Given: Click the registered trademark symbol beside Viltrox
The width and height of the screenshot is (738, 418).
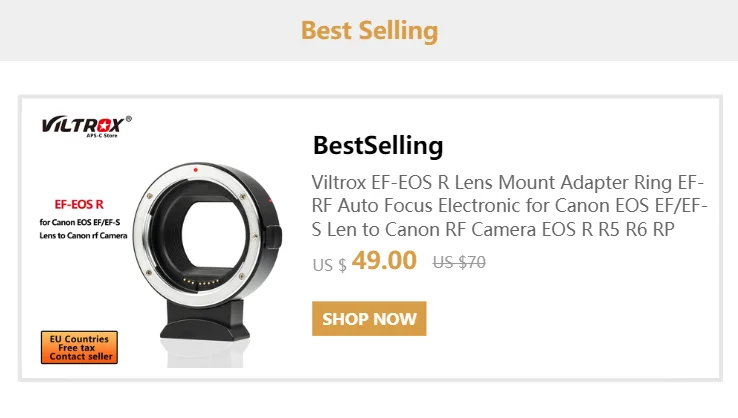Looking at the screenshot, I should [128, 118].
